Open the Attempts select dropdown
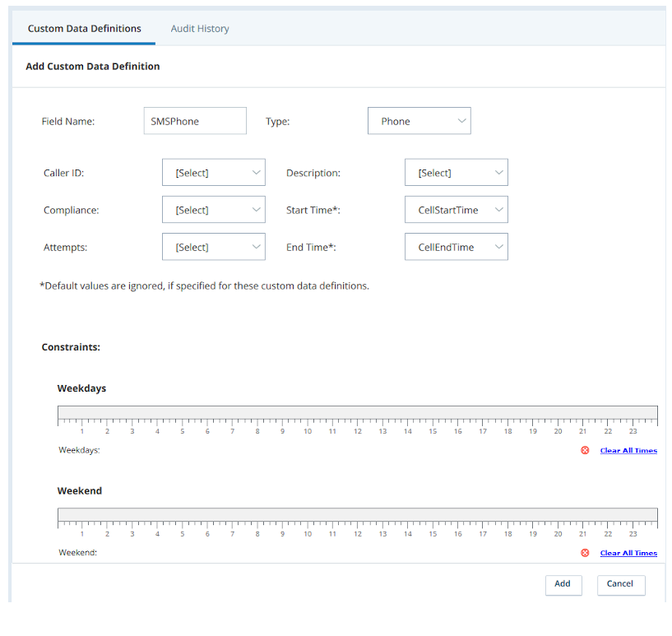The width and height of the screenshot is (672, 636). 213,247
